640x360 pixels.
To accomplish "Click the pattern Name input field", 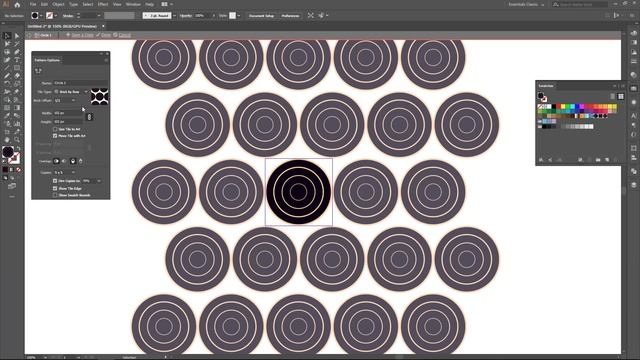I will coord(80,83).
